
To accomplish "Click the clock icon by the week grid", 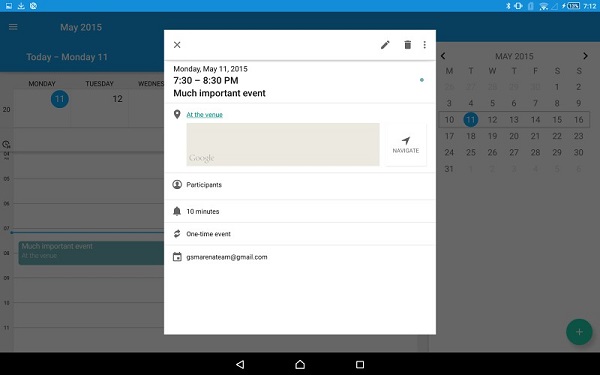I will (6, 144).
